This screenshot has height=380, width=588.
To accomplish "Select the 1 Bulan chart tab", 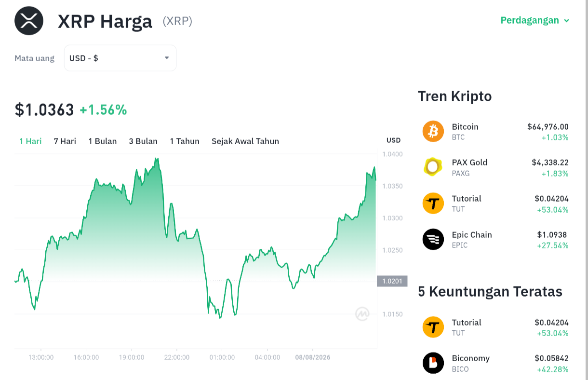I will click(103, 141).
